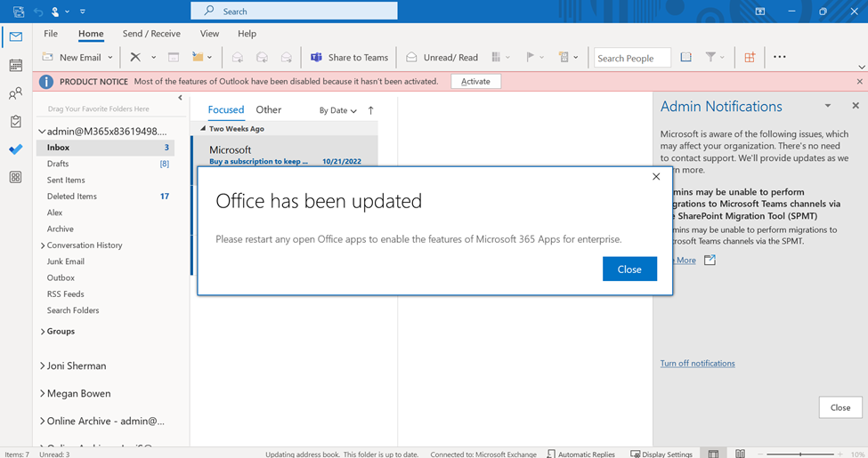
Task: Close the Office updated dialog with X
Action: click(x=656, y=176)
